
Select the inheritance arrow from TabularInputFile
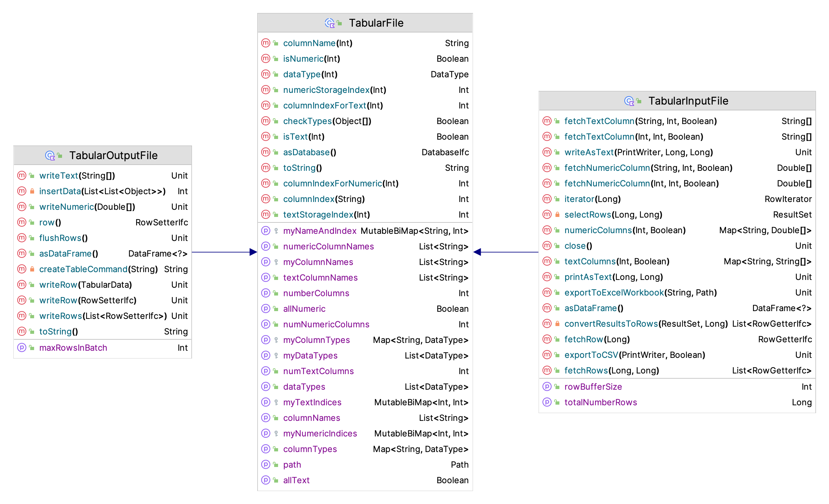pos(506,252)
